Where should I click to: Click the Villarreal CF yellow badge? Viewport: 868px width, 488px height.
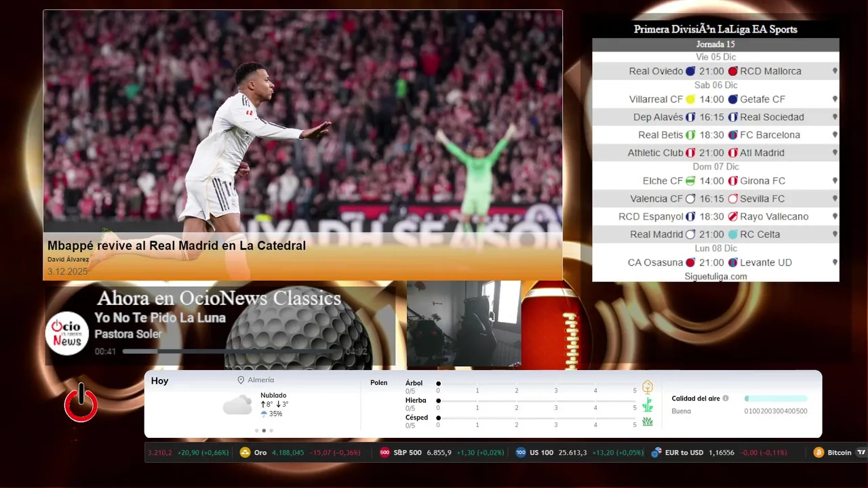tap(690, 99)
